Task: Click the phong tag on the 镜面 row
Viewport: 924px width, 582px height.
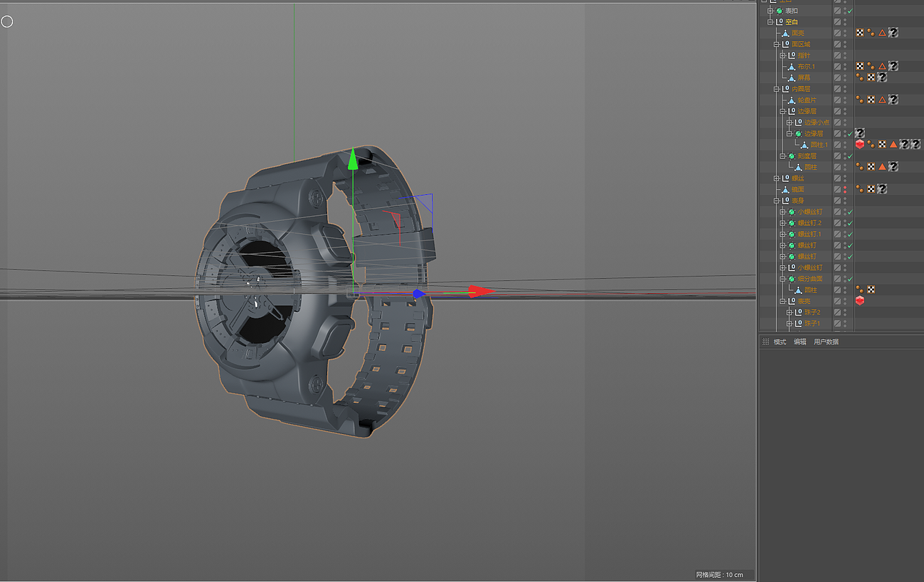Action: [860, 189]
